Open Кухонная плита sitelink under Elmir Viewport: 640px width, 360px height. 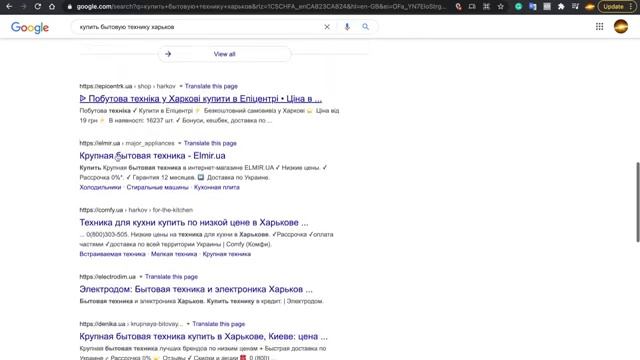pyautogui.click(x=217, y=187)
